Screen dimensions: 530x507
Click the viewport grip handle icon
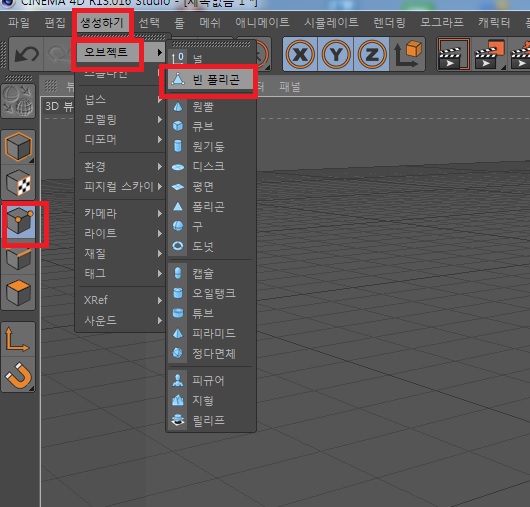click(x=51, y=86)
